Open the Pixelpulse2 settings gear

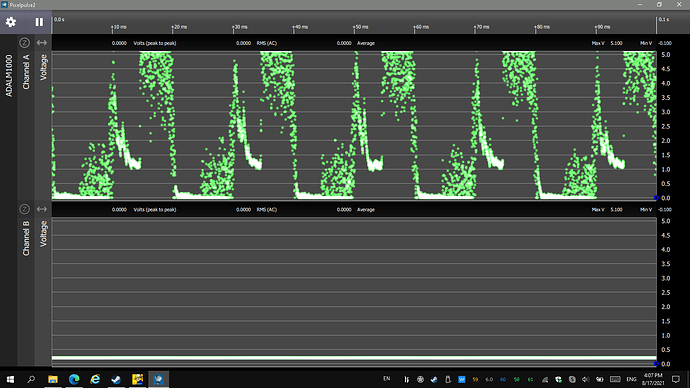point(11,22)
